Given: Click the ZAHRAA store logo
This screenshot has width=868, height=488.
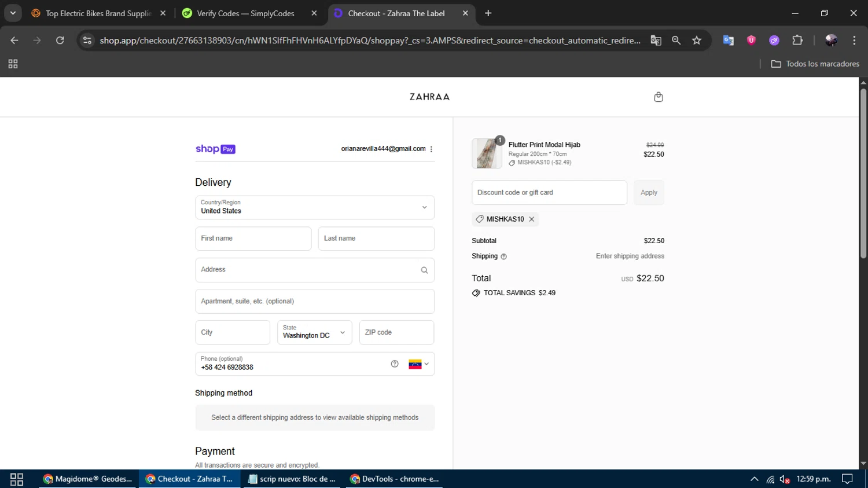Looking at the screenshot, I should pos(429,97).
